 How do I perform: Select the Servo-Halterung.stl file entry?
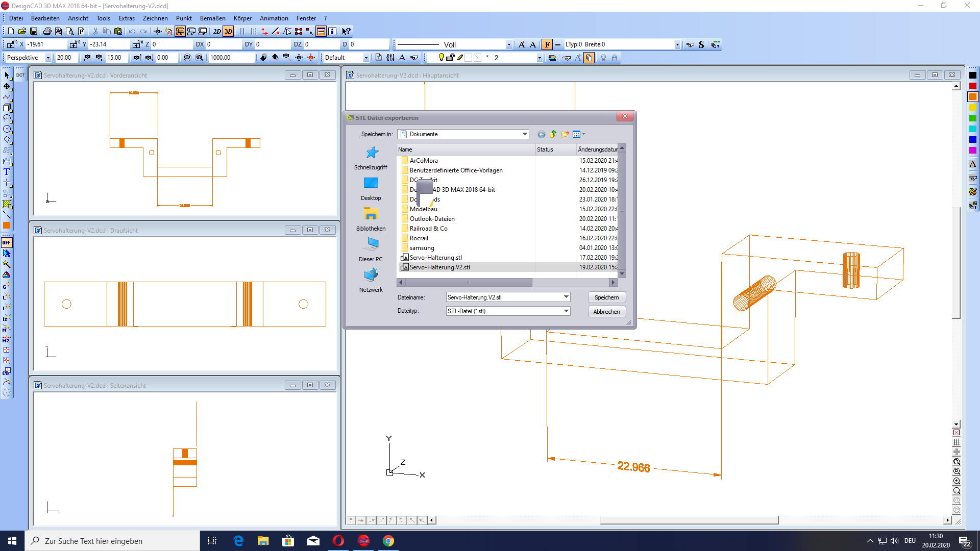click(x=435, y=258)
